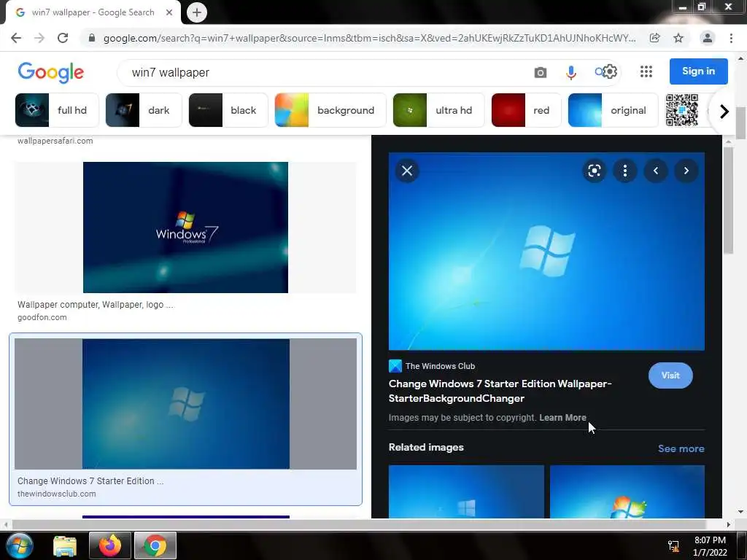Viewport: 747px width, 560px height.
Task: Open the large preview wallpaper image
Action: [x=546, y=252]
